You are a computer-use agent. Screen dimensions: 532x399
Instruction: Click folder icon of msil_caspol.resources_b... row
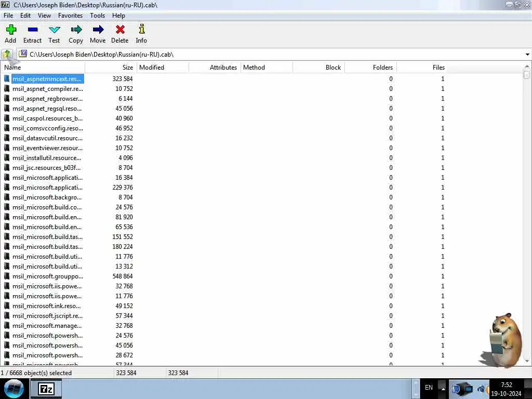pyautogui.click(x=7, y=118)
